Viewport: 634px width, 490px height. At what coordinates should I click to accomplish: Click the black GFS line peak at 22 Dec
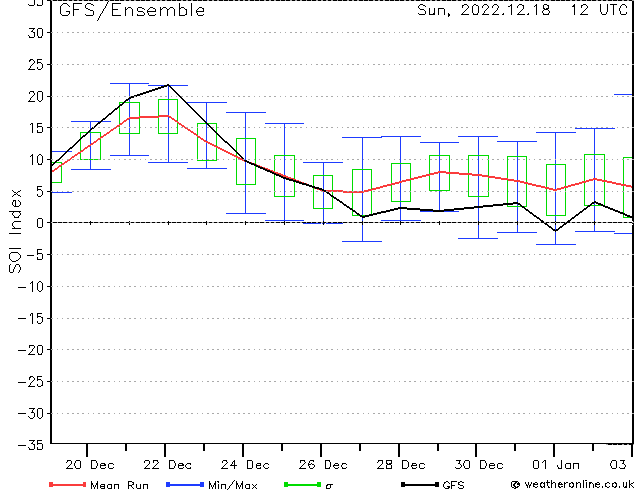pyautogui.click(x=168, y=85)
